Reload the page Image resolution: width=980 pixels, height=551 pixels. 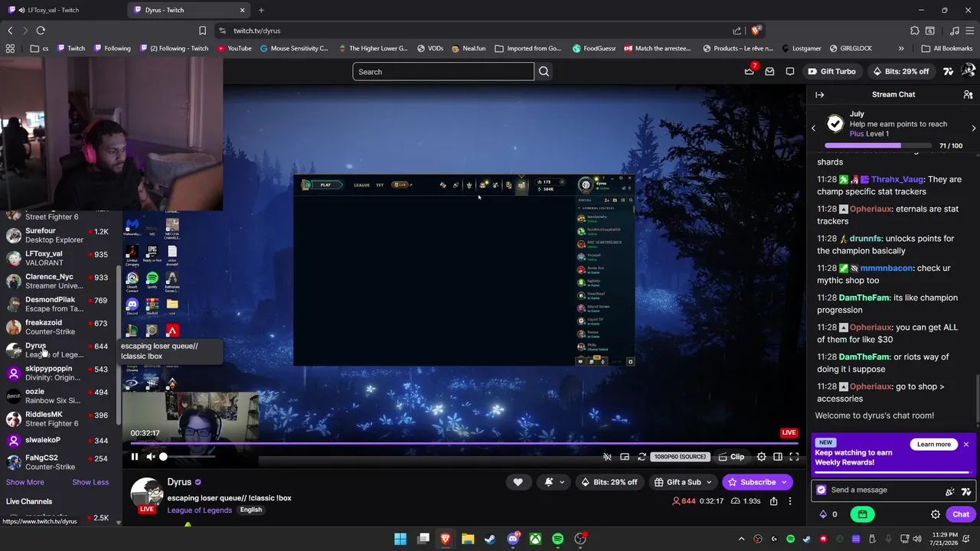(41, 31)
